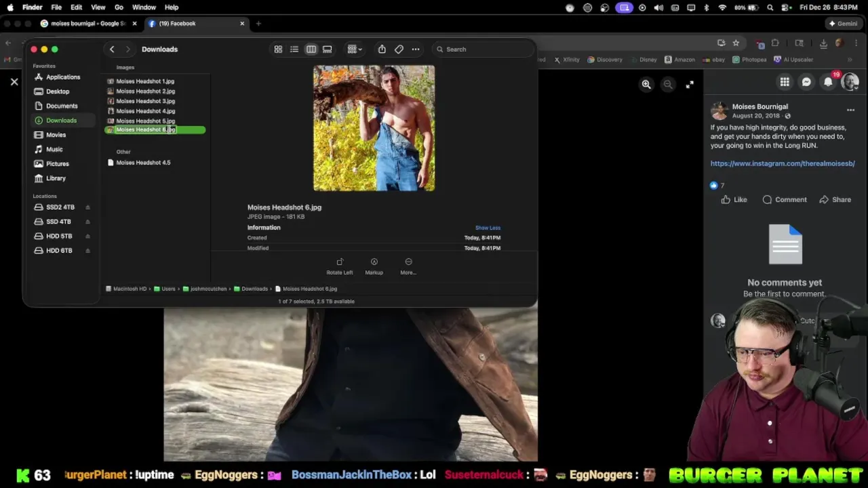Select Finder column view button
This screenshot has width=868, height=488.
click(311, 49)
